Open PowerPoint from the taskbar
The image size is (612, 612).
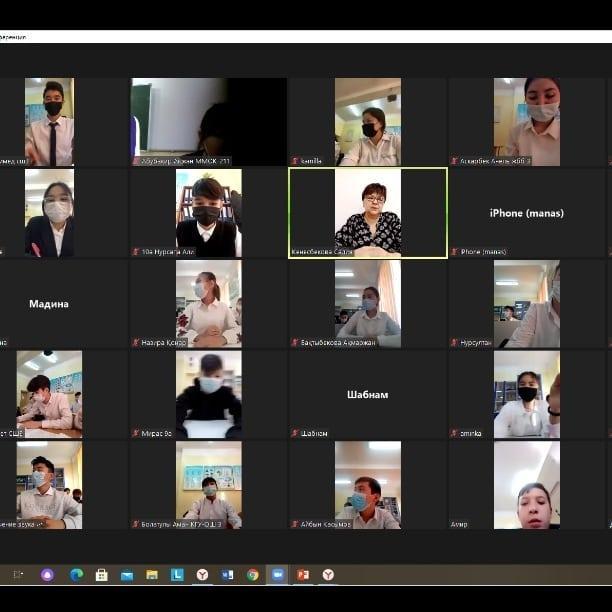302,575
